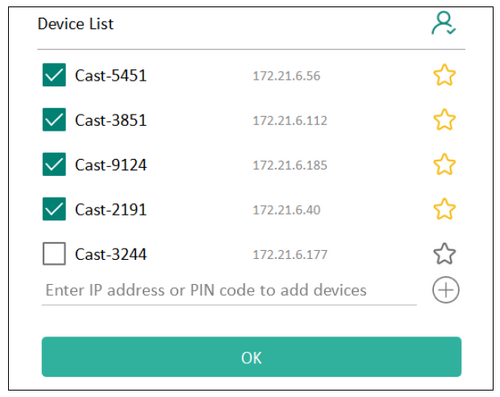The image size is (500, 397).
Task: Click IP address 172.21.6.177
Action: pyautogui.click(x=290, y=255)
